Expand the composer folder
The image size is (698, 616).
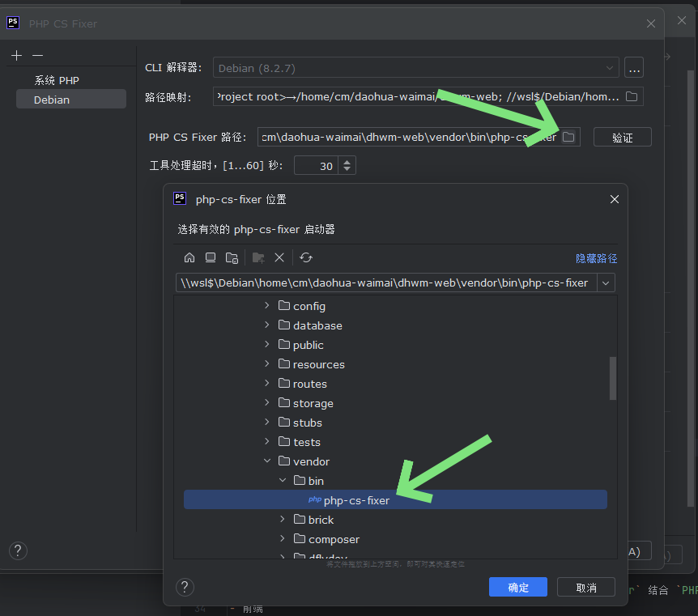(283, 538)
